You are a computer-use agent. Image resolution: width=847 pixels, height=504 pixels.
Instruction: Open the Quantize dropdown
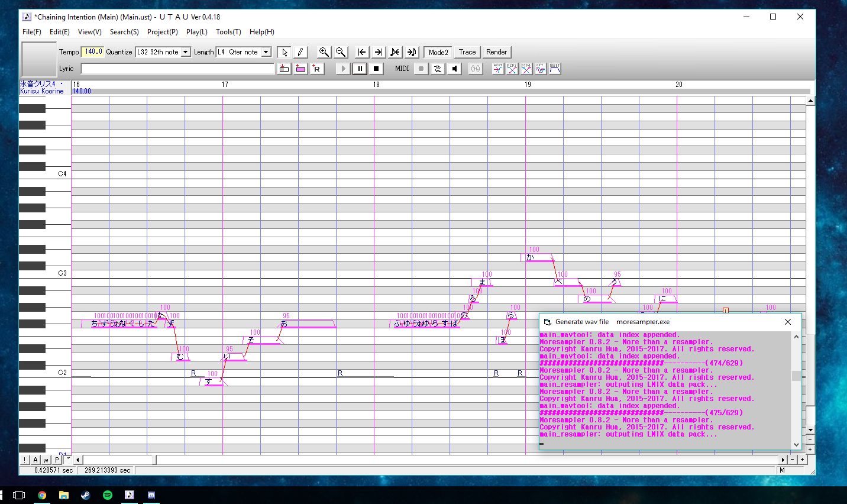185,52
